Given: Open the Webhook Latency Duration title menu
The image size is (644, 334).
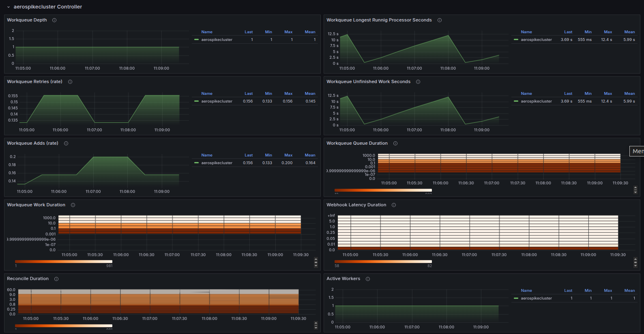Looking at the screenshot, I should pos(356,205).
